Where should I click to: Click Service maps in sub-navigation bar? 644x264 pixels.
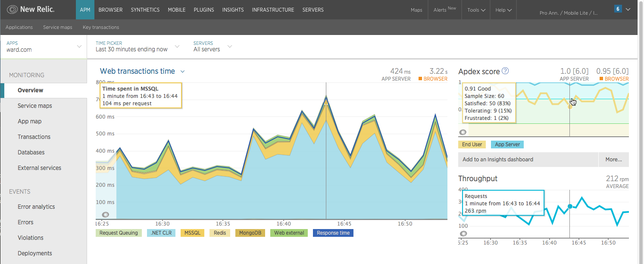[x=58, y=27]
